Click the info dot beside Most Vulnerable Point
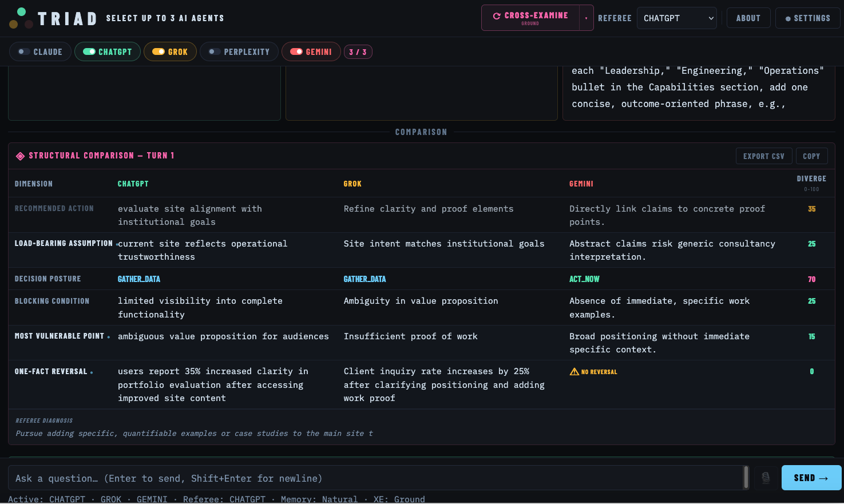Viewport: 844px width, 504px height. pyautogui.click(x=109, y=337)
